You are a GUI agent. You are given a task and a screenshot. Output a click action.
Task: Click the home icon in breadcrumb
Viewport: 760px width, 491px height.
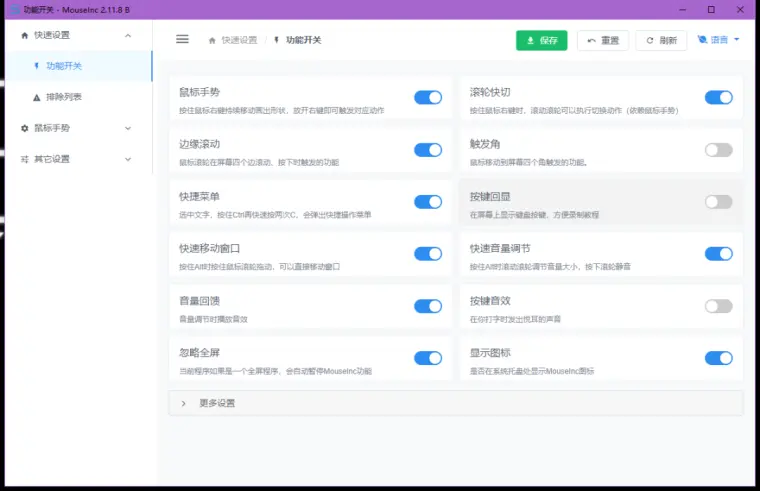[212, 40]
